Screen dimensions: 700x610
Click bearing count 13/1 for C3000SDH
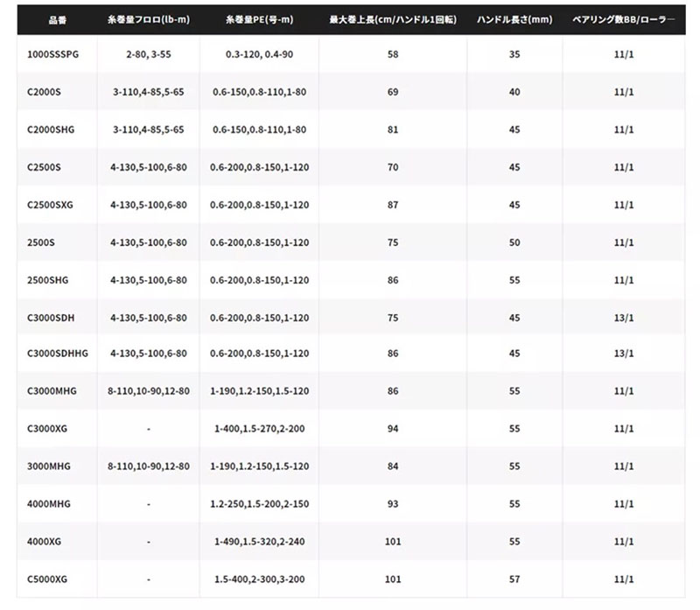[624, 318]
